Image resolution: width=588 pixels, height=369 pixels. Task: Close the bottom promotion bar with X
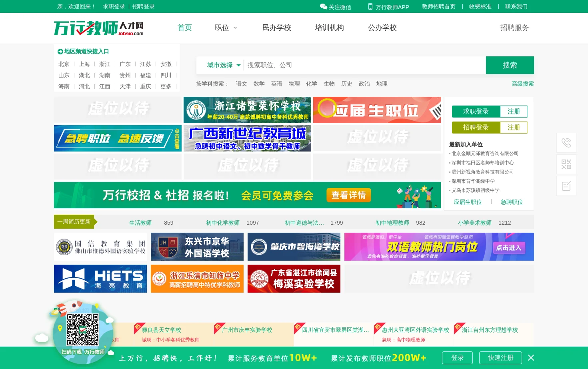531,357
